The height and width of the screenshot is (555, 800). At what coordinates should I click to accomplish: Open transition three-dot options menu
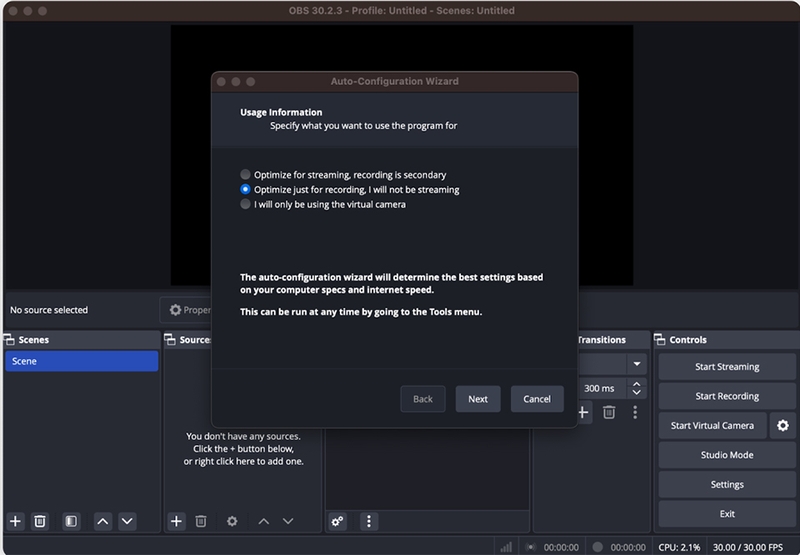(x=635, y=412)
